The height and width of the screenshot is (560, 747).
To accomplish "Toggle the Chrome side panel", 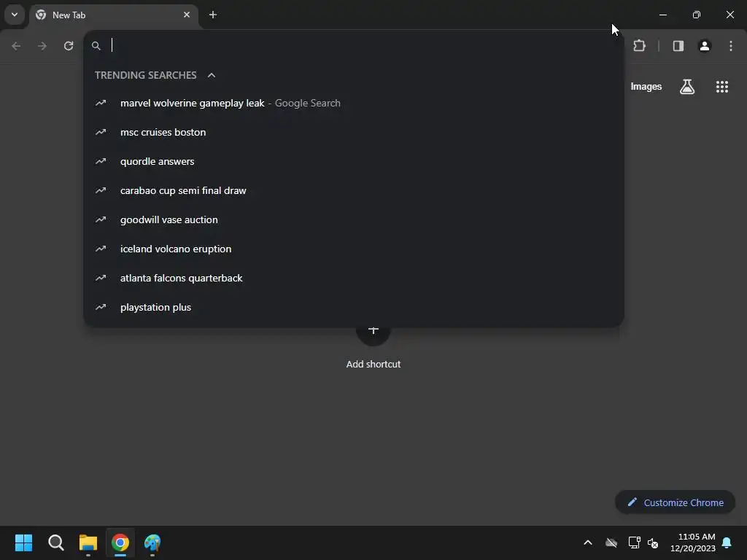I will [x=678, y=46].
